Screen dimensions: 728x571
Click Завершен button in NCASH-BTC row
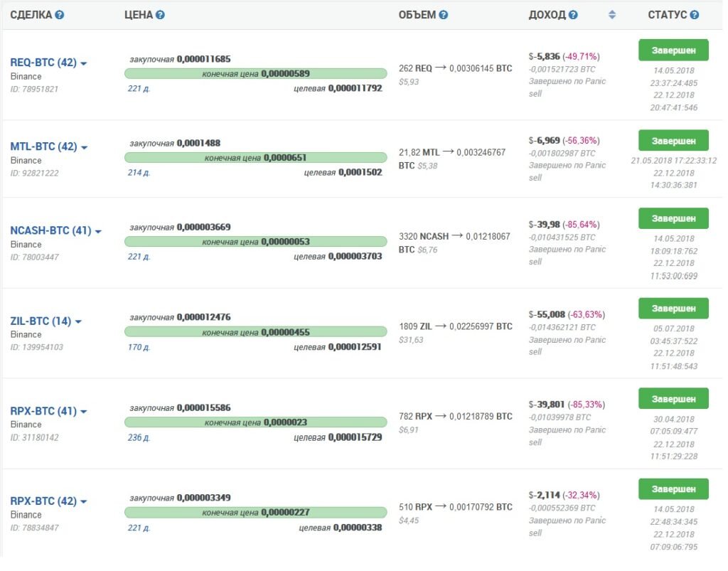tap(673, 218)
